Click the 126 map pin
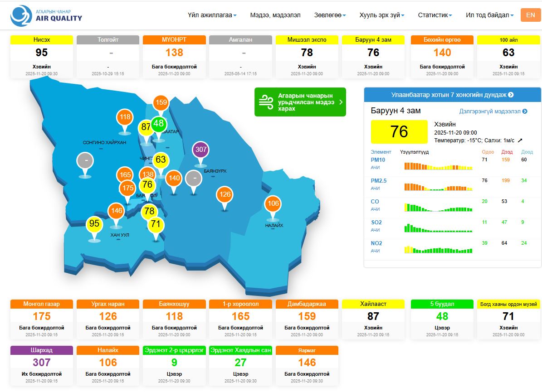542x392 pixels. pos(225,195)
